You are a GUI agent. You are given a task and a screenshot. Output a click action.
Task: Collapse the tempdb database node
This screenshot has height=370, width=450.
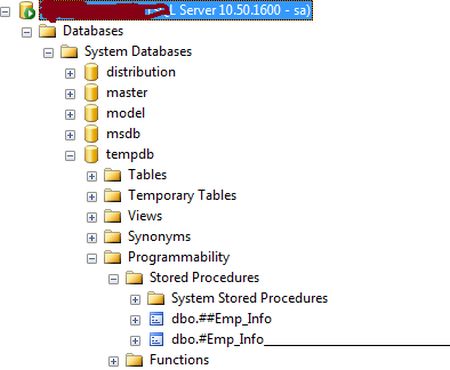click(70, 156)
